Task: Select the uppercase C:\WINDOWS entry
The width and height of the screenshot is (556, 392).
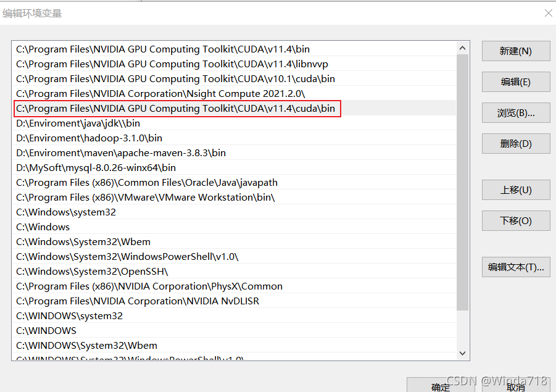Action: 234,331
